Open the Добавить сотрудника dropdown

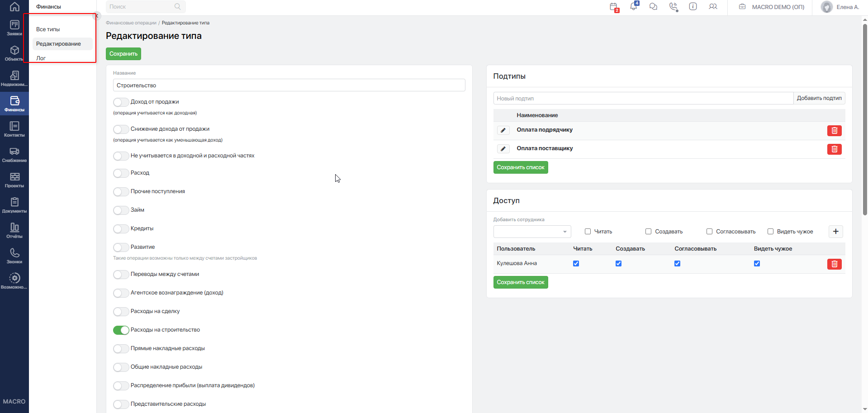(x=532, y=232)
